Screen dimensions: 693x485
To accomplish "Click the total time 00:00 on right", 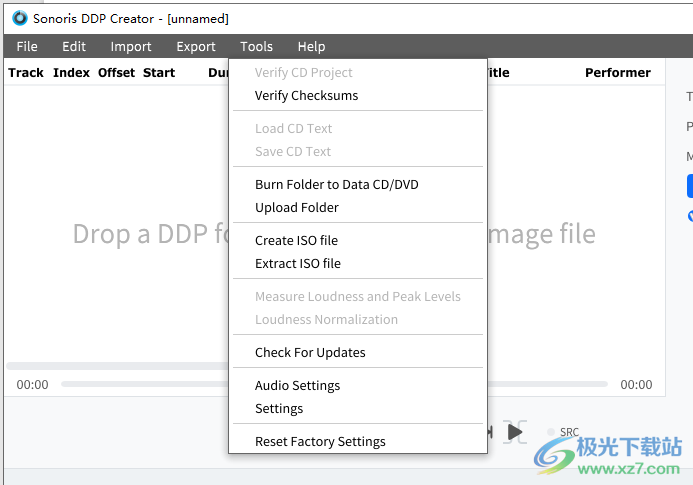I will [636, 385].
